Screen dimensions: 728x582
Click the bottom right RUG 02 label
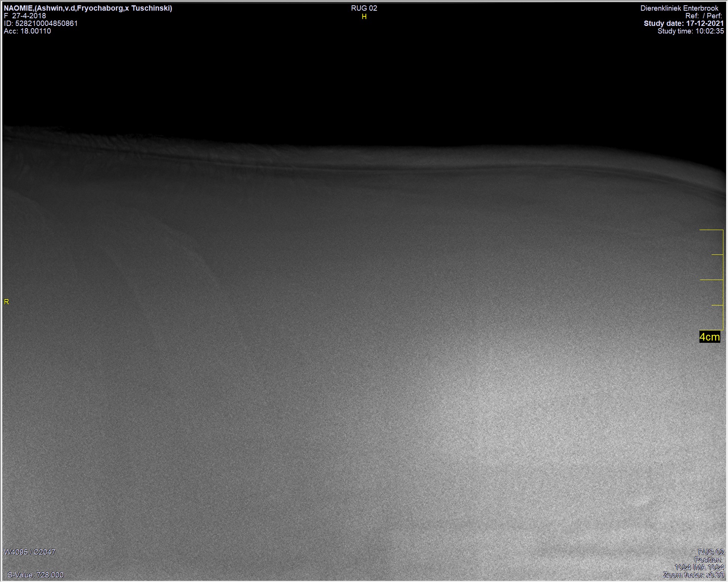pos(711,552)
